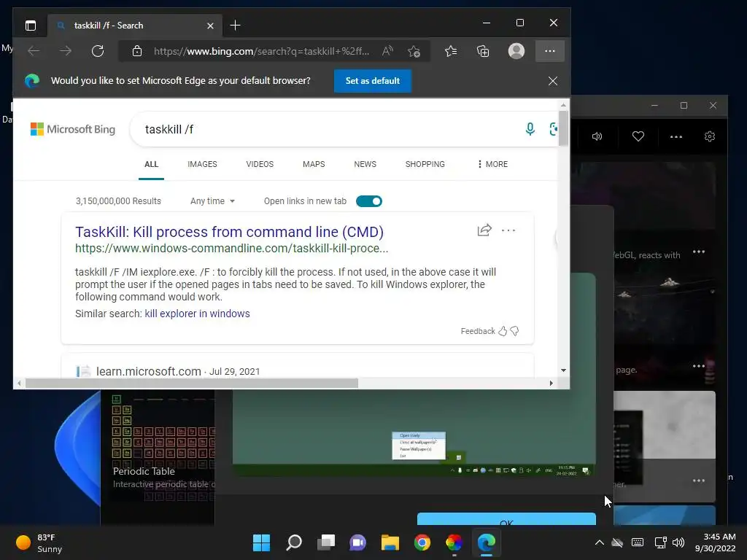Click the page vertical scrollbar thumb

(x=563, y=128)
